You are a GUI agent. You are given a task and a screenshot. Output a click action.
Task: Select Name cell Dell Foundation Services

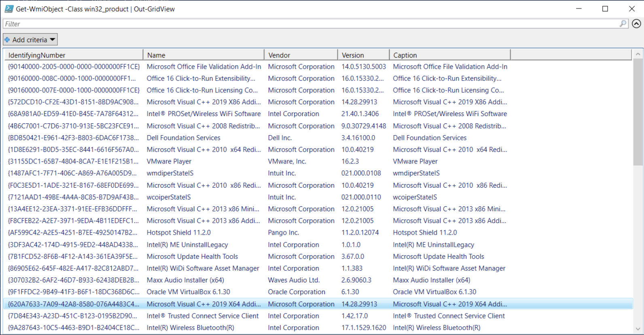coord(183,138)
